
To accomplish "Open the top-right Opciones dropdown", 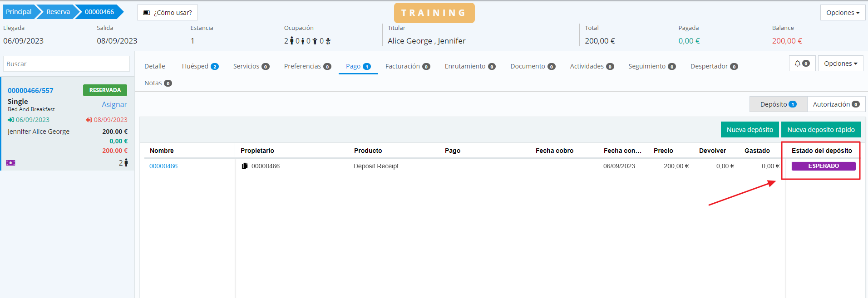I will point(843,13).
